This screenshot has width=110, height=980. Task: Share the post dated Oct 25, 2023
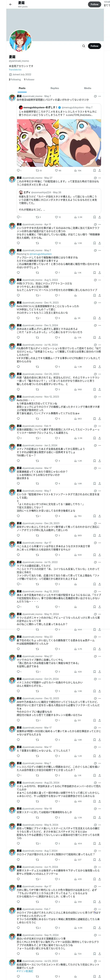pos(99,390)
